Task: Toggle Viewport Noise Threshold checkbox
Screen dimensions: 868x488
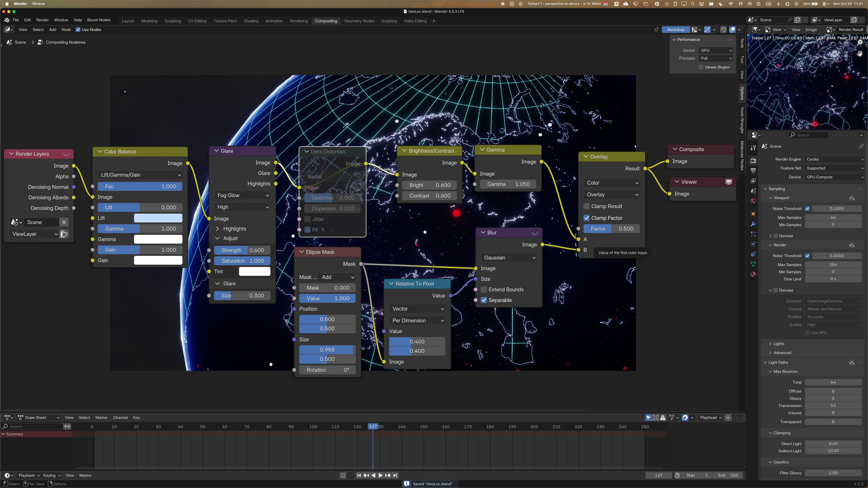Action: coord(807,209)
